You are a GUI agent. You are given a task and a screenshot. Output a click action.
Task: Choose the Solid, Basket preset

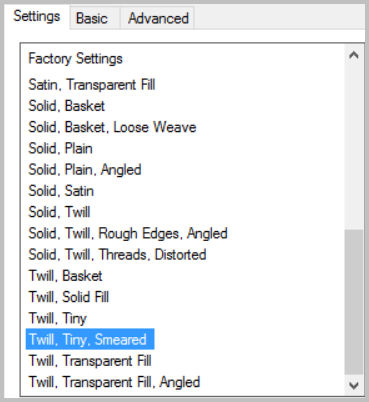(67, 106)
